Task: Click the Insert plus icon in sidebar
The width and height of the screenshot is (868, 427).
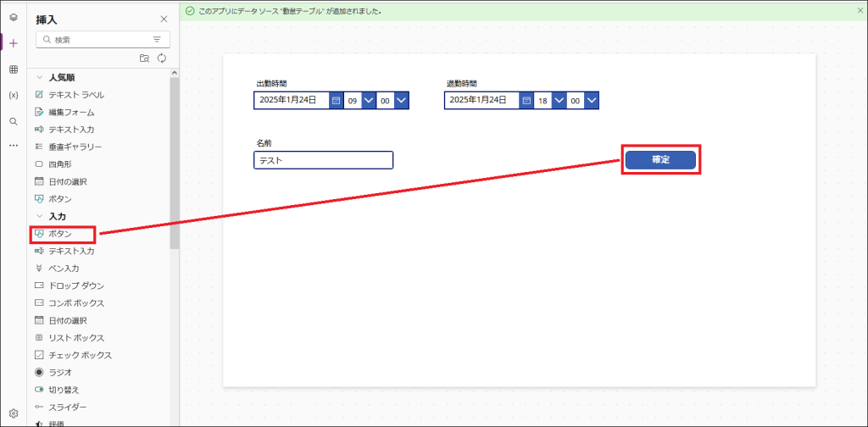Action: tap(13, 43)
